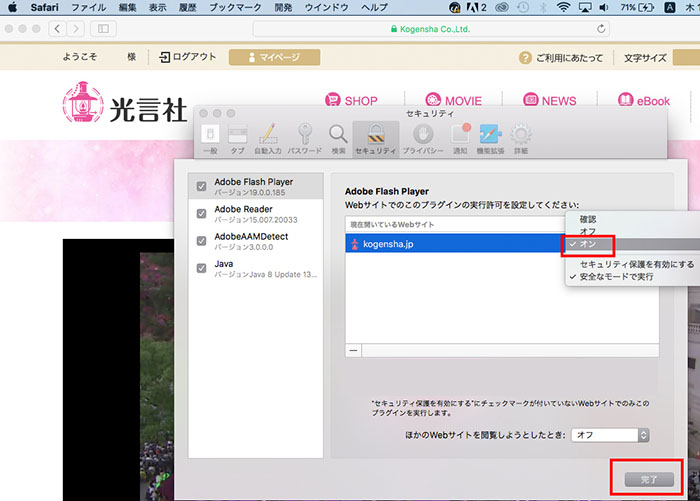Viewport: 700px width, 501px height.
Task: Open the 編集 menu
Action: [127, 7]
